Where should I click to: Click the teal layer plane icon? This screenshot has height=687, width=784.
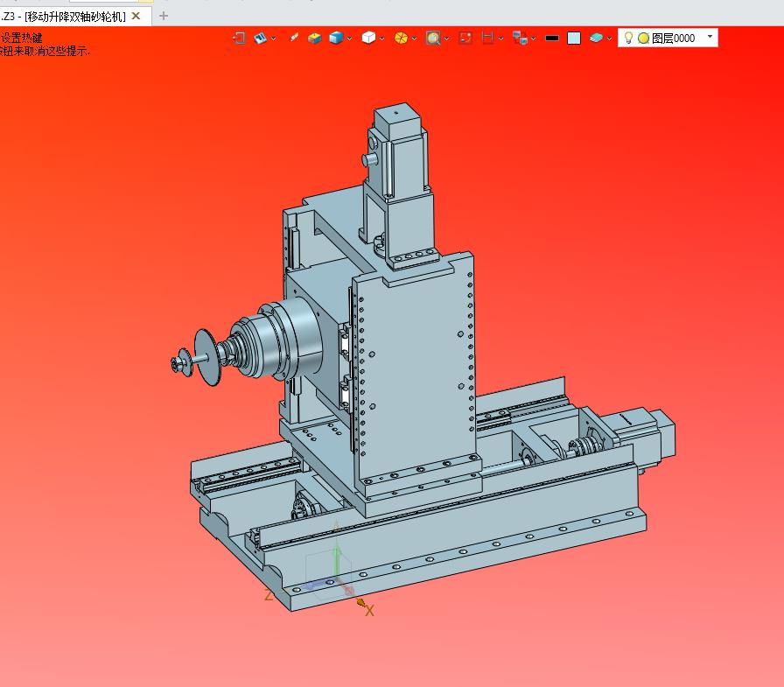[596, 38]
